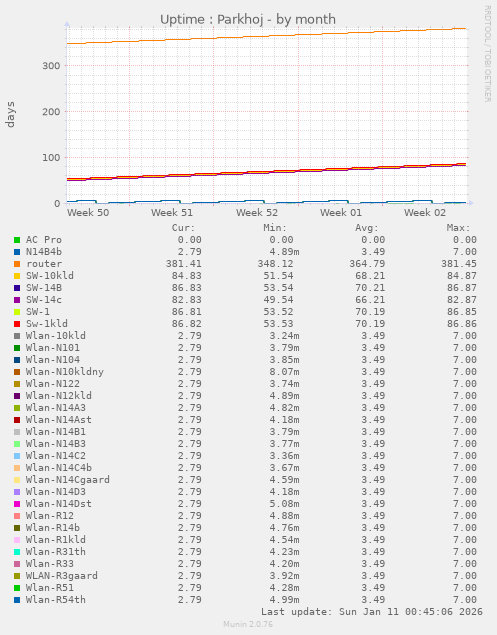
Task: Click the 200 tick on the y-axis
Action: pos(51,112)
